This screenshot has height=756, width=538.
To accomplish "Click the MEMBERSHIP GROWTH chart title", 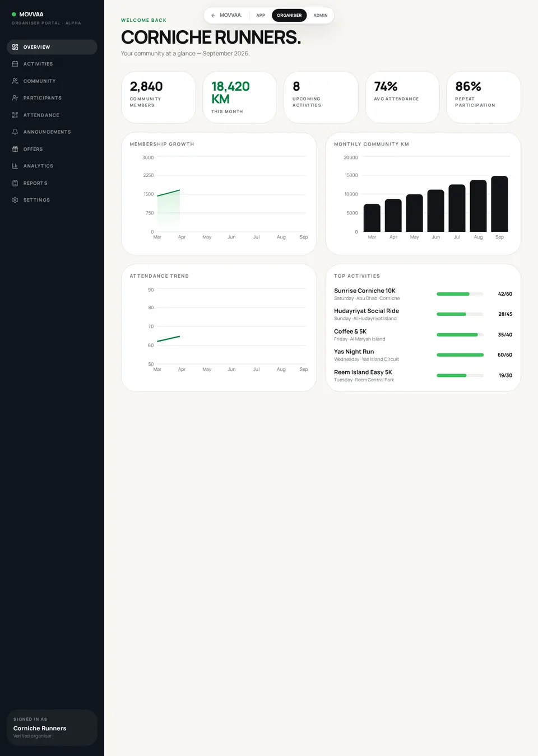I will 162,144.
